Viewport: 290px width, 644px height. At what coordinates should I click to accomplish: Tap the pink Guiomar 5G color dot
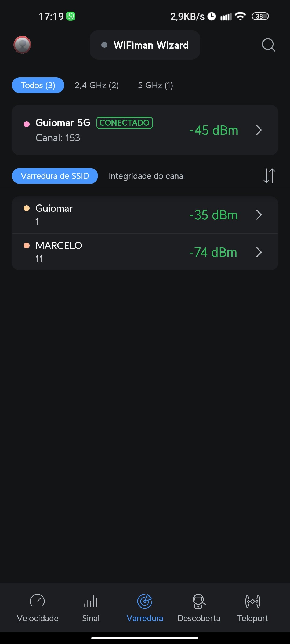pos(27,124)
